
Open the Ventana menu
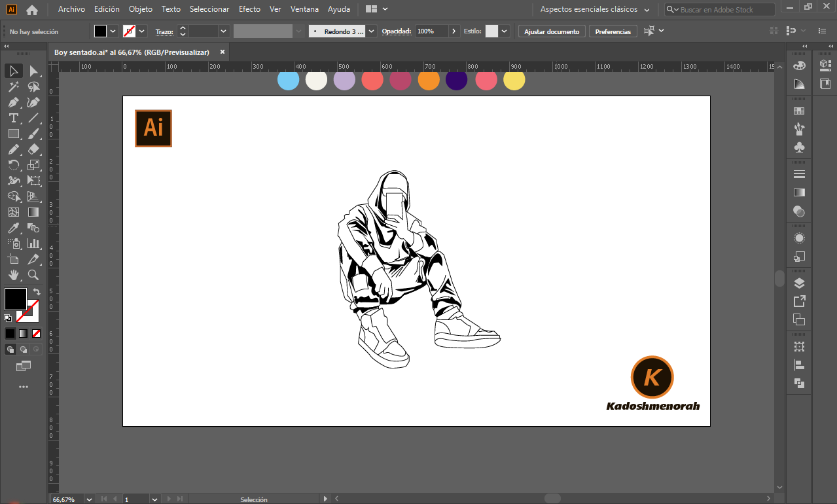(304, 9)
